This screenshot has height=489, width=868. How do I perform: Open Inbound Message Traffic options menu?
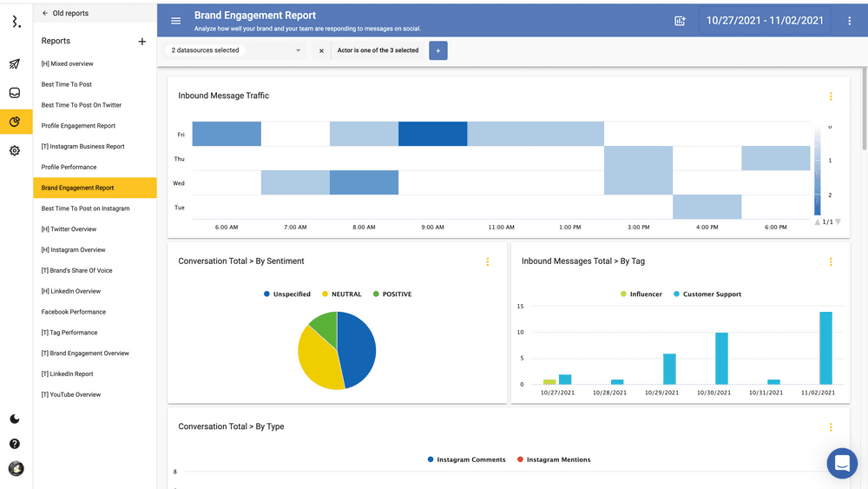(831, 96)
